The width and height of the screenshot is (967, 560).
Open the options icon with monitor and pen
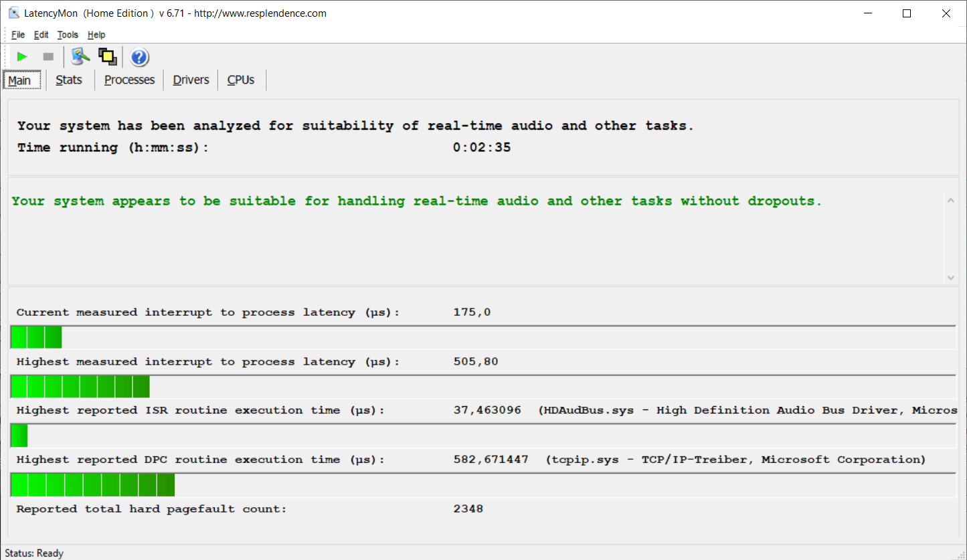(81, 57)
